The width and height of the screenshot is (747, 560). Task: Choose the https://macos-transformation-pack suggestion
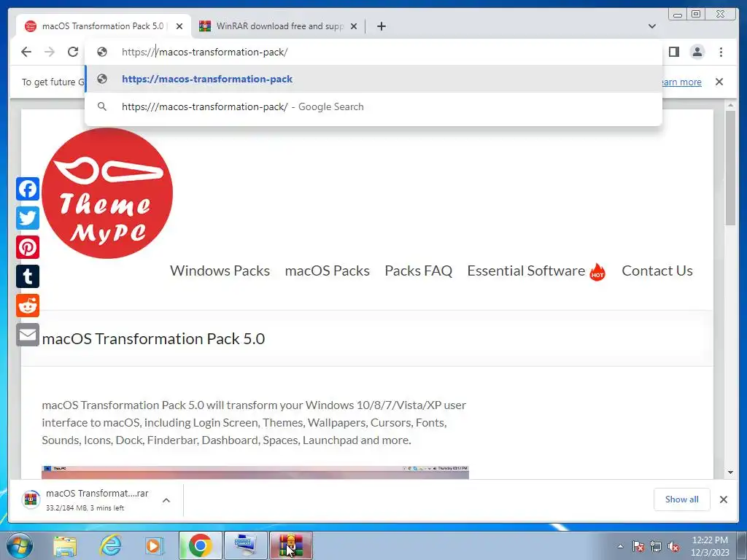tap(373, 79)
